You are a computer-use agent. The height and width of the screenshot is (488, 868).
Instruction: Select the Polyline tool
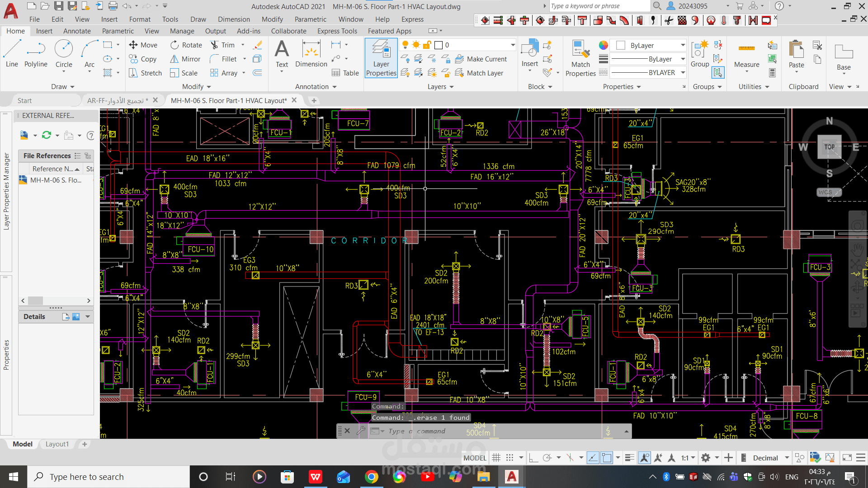36,54
